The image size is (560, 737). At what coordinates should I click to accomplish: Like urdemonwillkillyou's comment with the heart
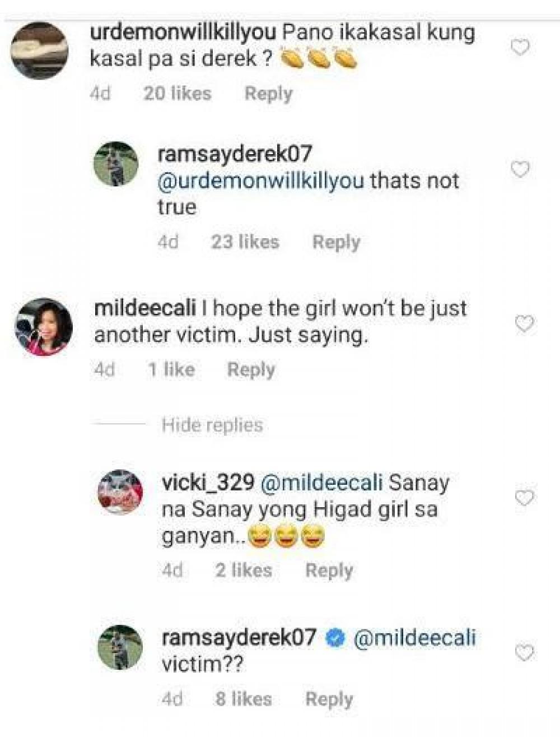(521, 48)
